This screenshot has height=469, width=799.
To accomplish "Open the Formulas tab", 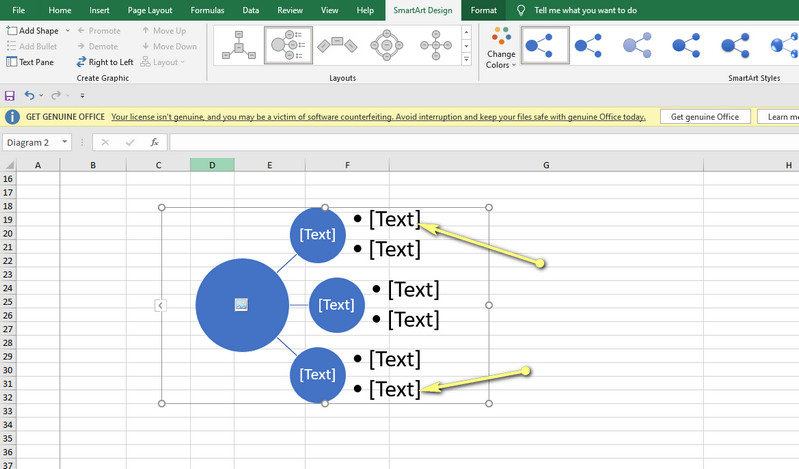I will point(207,10).
